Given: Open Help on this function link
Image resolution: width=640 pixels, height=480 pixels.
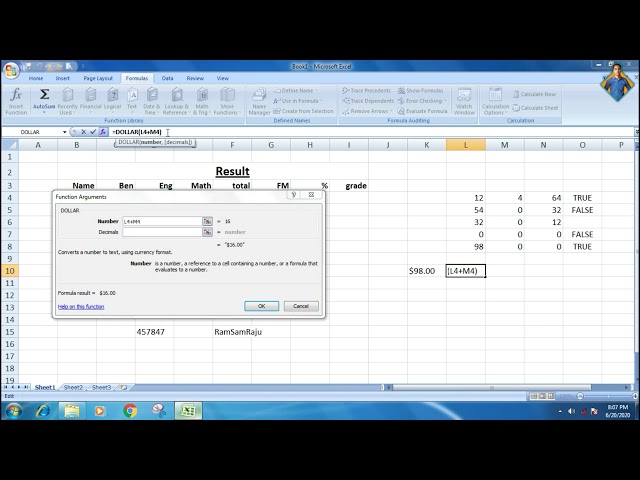Looking at the screenshot, I should pos(81,307).
